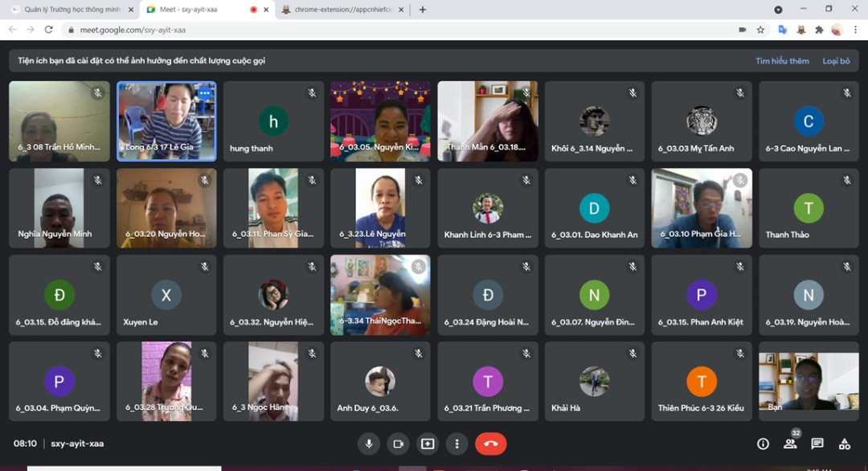The width and height of the screenshot is (868, 471).
Task: Click the name "6_03.24 Đặng Hoài N..."
Action: [486, 322]
